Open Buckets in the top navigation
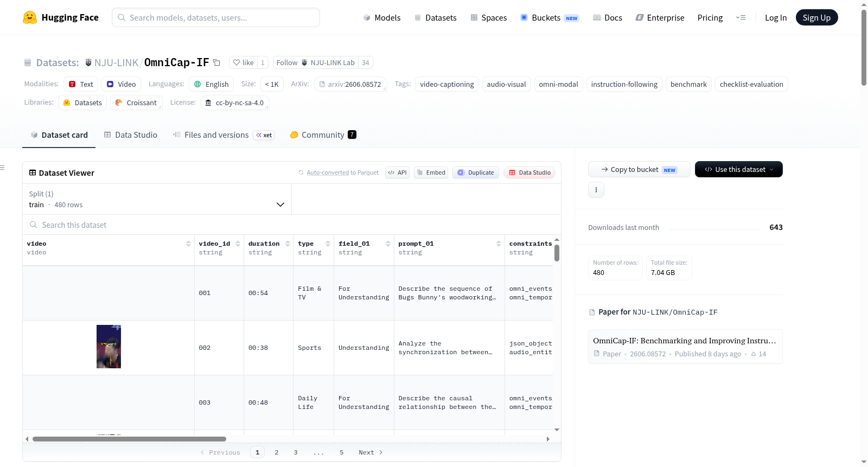This screenshot has height=467, width=868. click(550, 17)
